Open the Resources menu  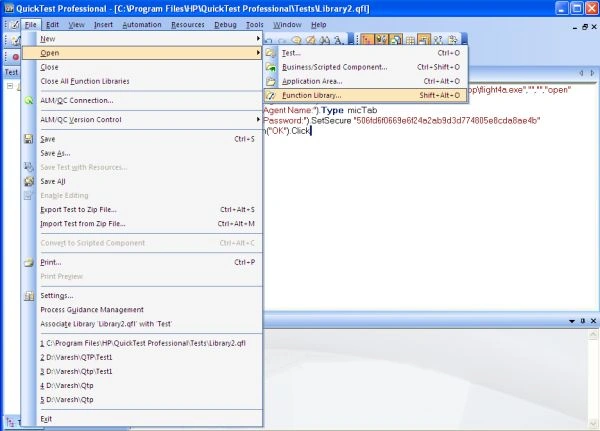(x=188, y=25)
